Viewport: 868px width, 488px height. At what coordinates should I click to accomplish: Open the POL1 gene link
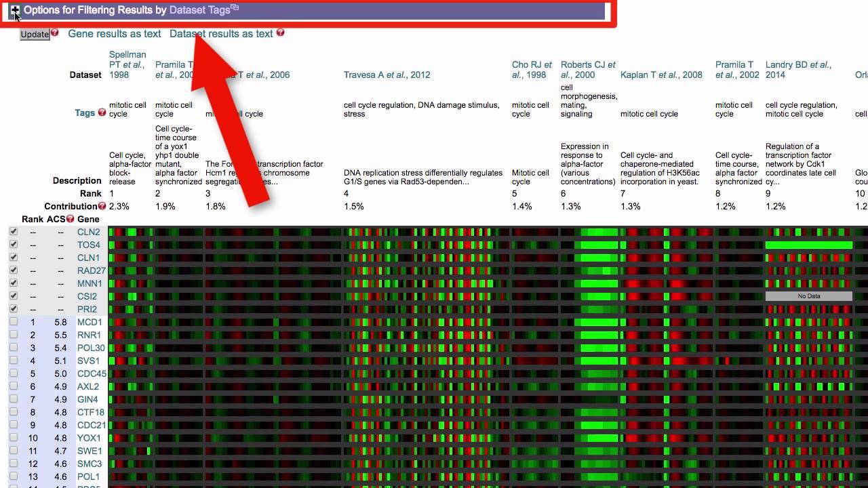(88, 476)
